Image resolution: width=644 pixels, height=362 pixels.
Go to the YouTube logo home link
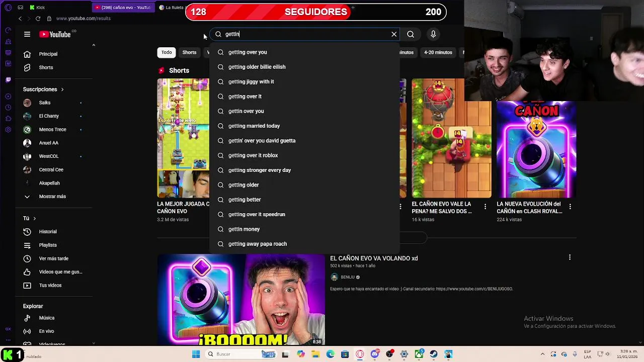coord(55,34)
